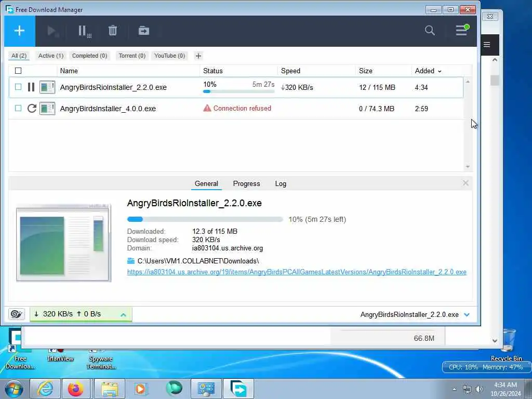Screen dimensions: 532x399
Task: Open main hamburger menu with green dot
Action: (x=462, y=30)
